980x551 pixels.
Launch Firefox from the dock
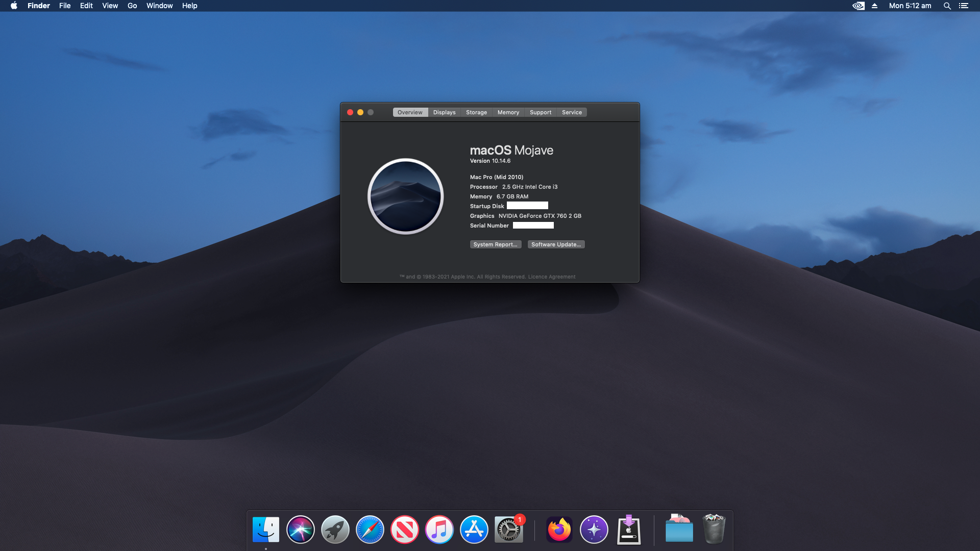point(559,530)
